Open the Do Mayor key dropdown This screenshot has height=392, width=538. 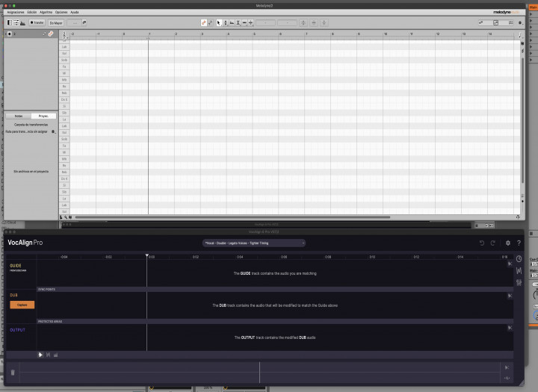(57, 22)
